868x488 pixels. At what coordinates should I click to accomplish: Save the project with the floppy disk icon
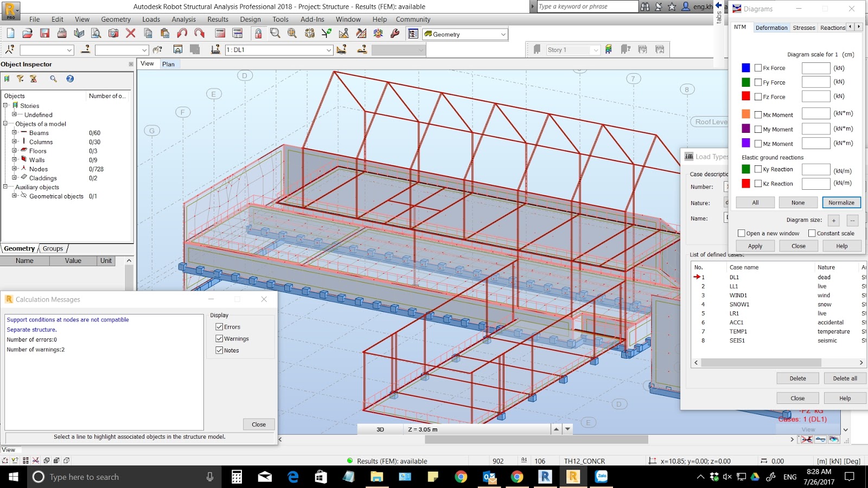[45, 34]
